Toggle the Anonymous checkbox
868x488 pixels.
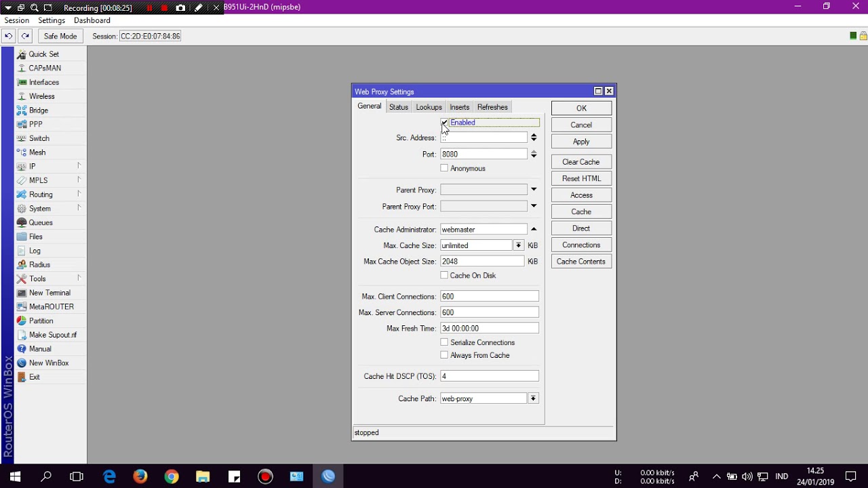click(x=444, y=168)
